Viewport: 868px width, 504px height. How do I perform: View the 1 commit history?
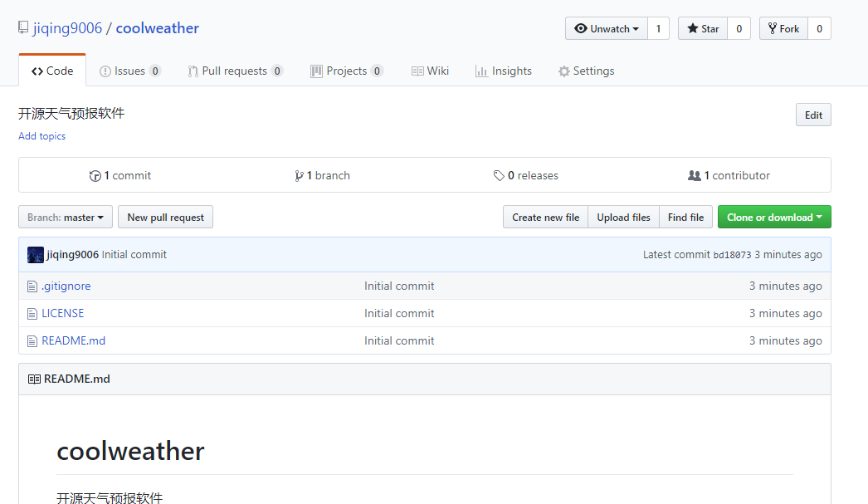coord(120,175)
